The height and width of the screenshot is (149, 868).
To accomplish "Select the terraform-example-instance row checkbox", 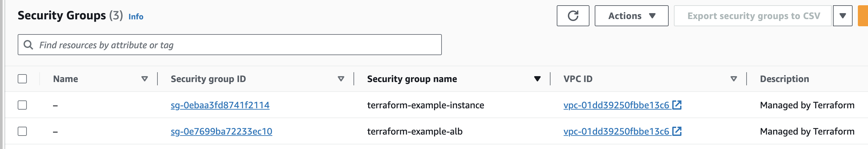I will tap(22, 105).
